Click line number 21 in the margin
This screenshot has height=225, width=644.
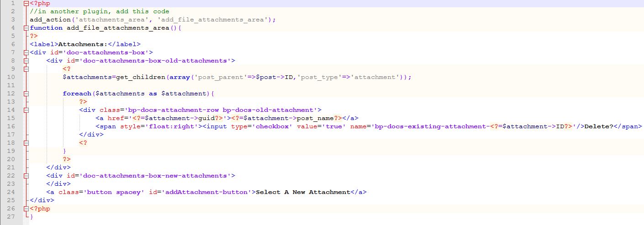(x=11, y=167)
